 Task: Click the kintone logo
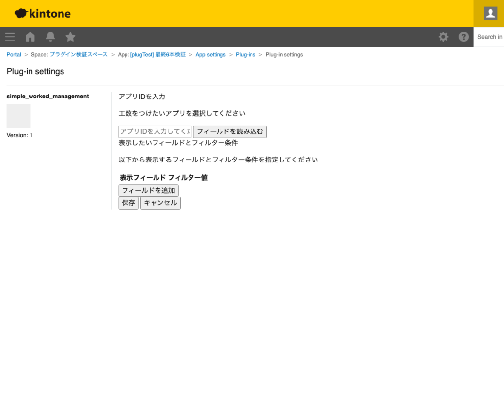(42, 13)
